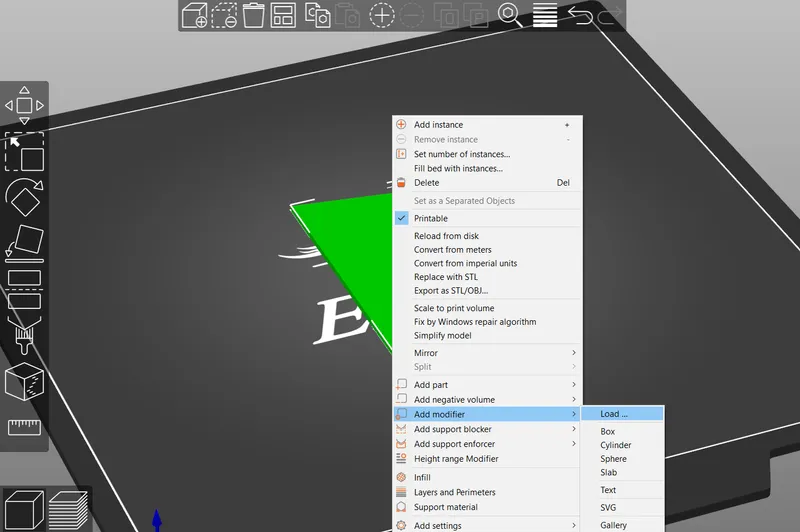Image resolution: width=800 pixels, height=532 pixels.
Task: Choose Export as STL/OBJ...
Action: (x=487, y=291)
